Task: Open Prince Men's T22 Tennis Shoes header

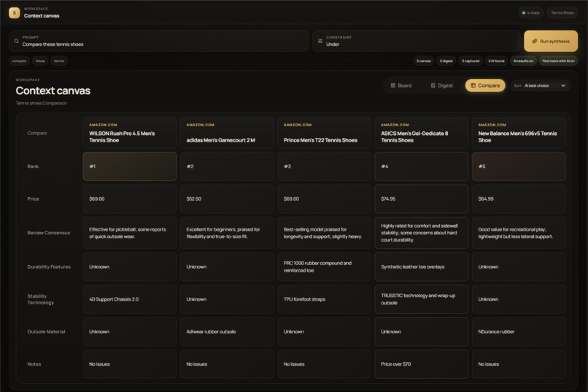Action: [x=324, y=133]
